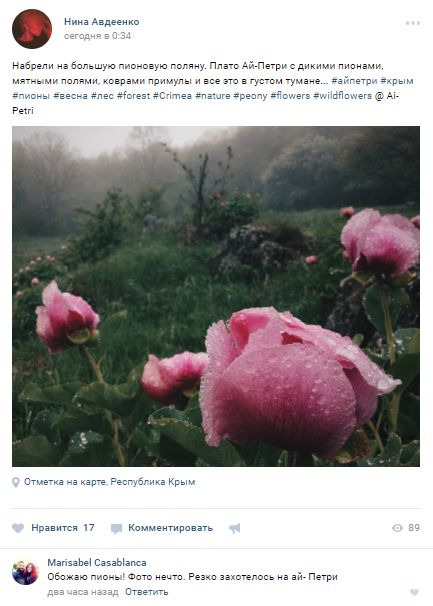Click the Ответить reply link
This screenshot has height=606, width=433.
coord(147,592)
